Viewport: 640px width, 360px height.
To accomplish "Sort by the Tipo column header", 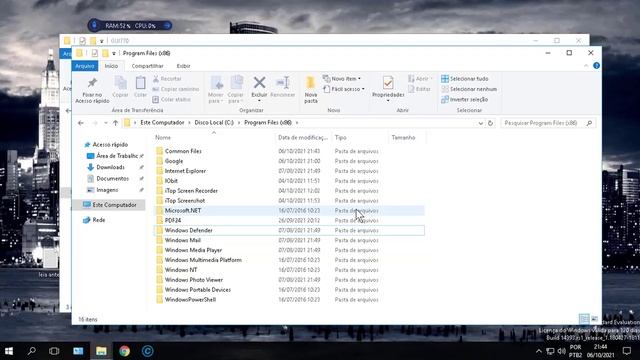I will click(x=360, y=138).
